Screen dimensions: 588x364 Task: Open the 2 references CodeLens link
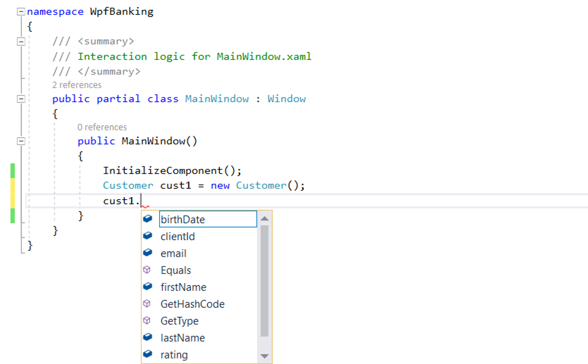click(x=77, y=85)
